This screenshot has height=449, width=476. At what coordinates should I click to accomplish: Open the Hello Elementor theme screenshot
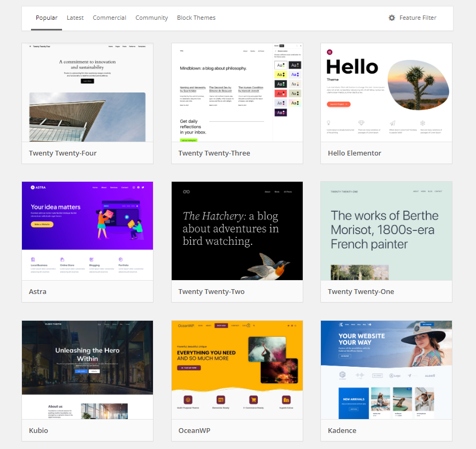387,92
